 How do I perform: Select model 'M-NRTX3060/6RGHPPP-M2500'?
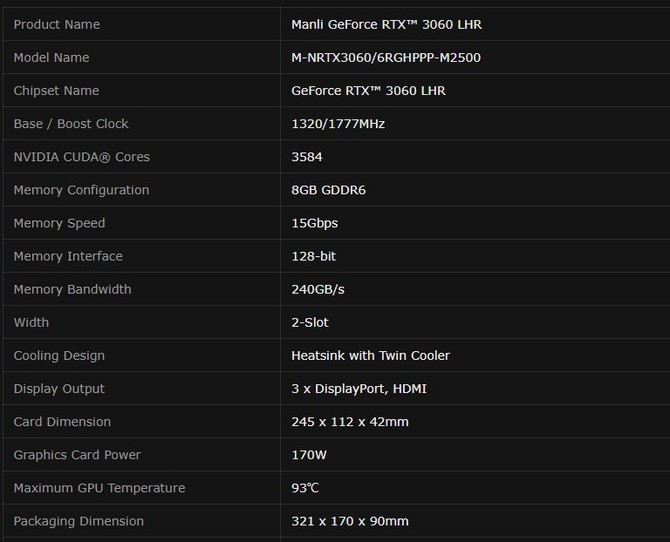click(386, 57)
